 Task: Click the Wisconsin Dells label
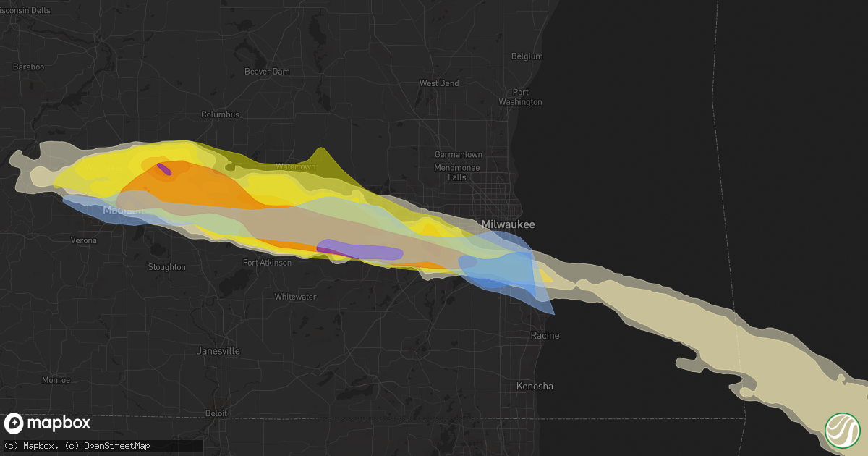click(x=25, y=10)
